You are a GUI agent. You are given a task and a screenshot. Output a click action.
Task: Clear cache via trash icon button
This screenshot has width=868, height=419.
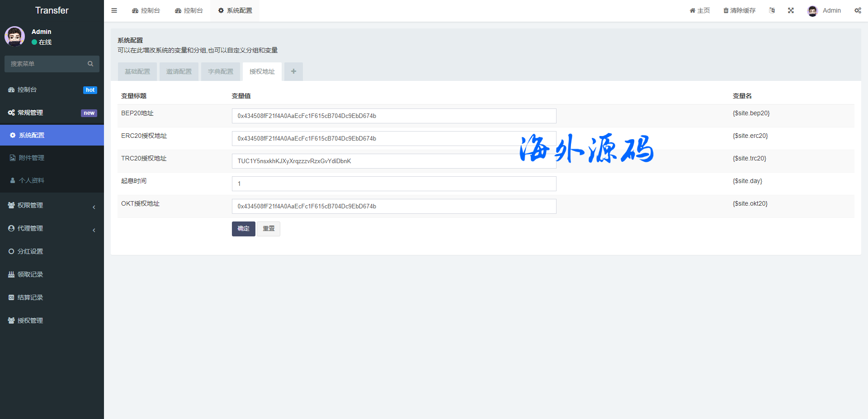[739, 10]
